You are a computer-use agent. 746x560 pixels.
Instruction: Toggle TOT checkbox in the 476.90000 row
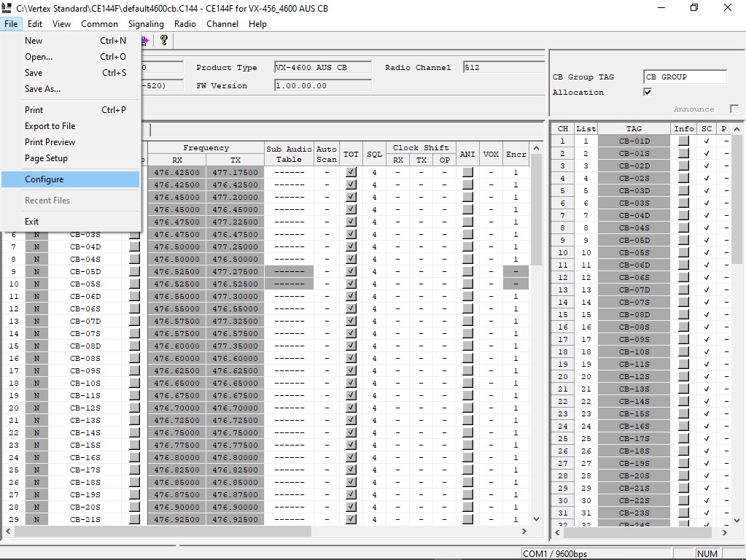coord(351,506)
